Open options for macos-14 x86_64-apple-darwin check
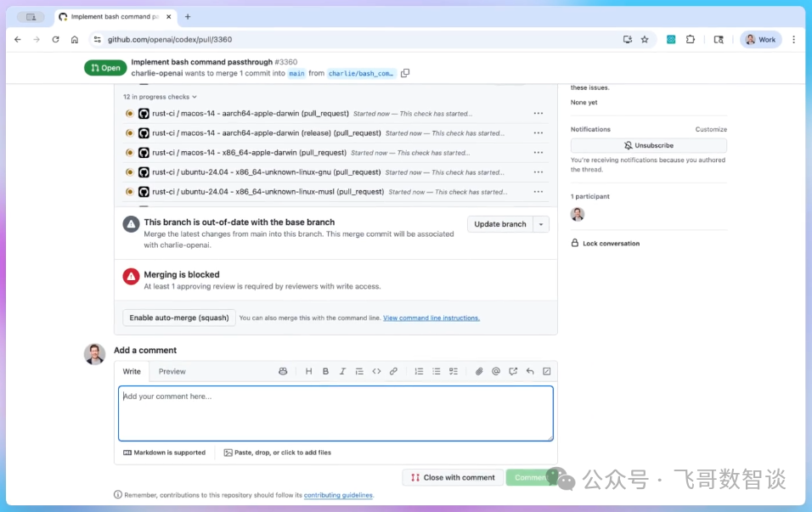812x512 pixels. click(539, 153)
